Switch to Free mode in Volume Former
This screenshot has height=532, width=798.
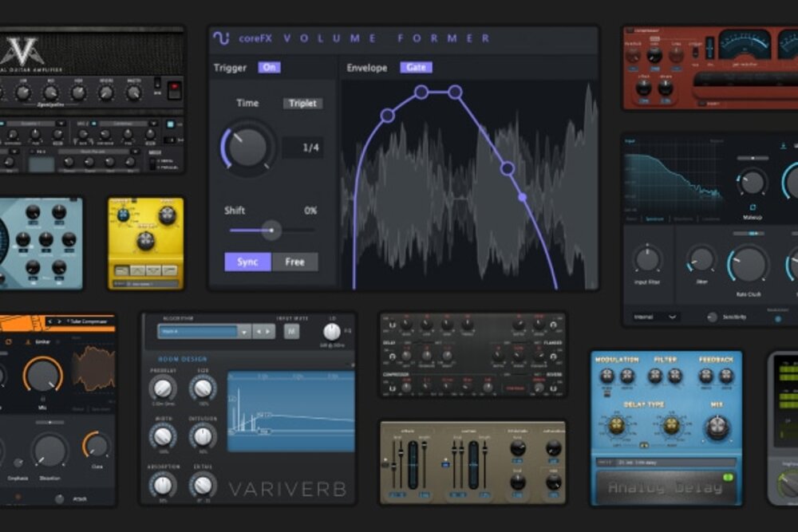click(294, 262)
